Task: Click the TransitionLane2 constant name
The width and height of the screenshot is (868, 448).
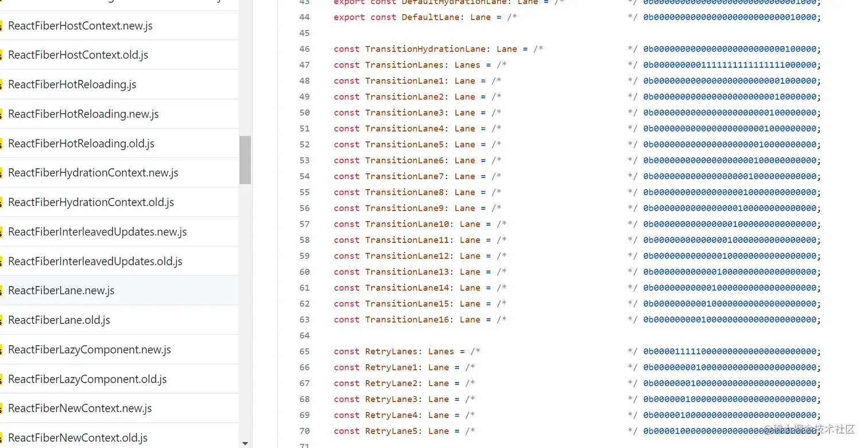Action: (404, 96)
